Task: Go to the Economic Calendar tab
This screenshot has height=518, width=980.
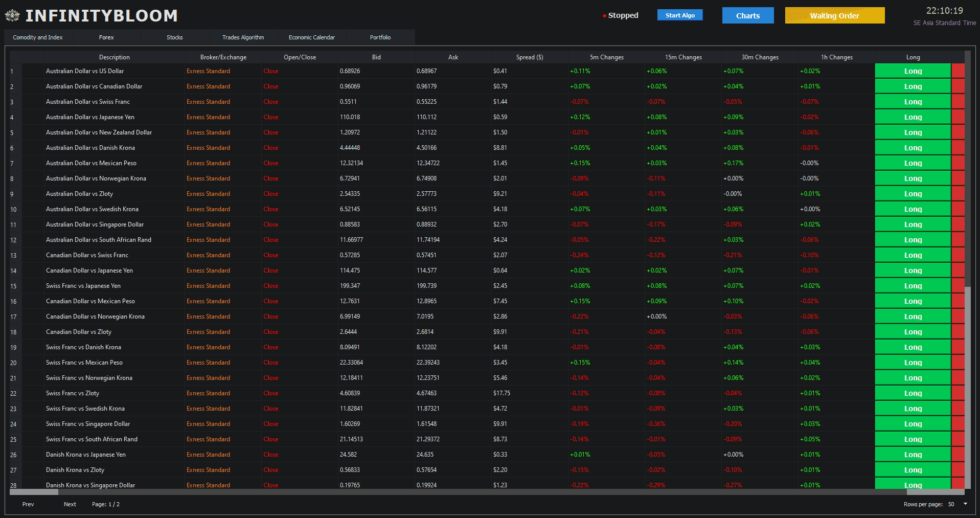Action: pyautogui.click(x=311, y=37)
